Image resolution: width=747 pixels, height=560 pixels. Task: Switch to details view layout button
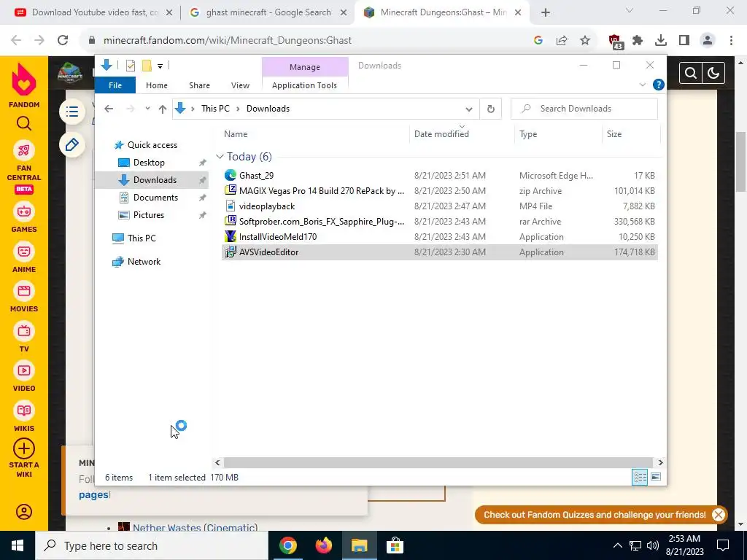(640, 477)
